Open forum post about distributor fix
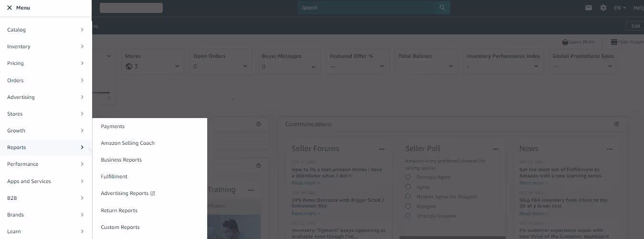Image resolution: width=644 pixels, height=239 pixels. (x=337, y=173)
